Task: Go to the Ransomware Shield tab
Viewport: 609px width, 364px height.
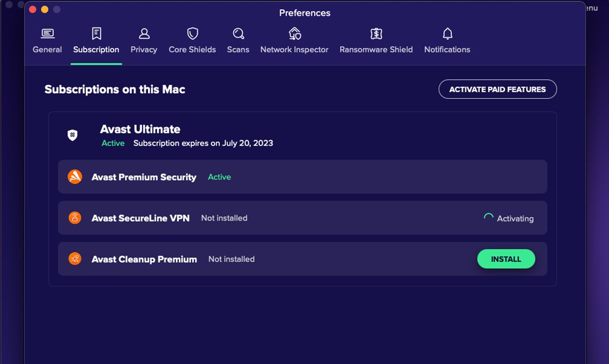Action: 376,41
